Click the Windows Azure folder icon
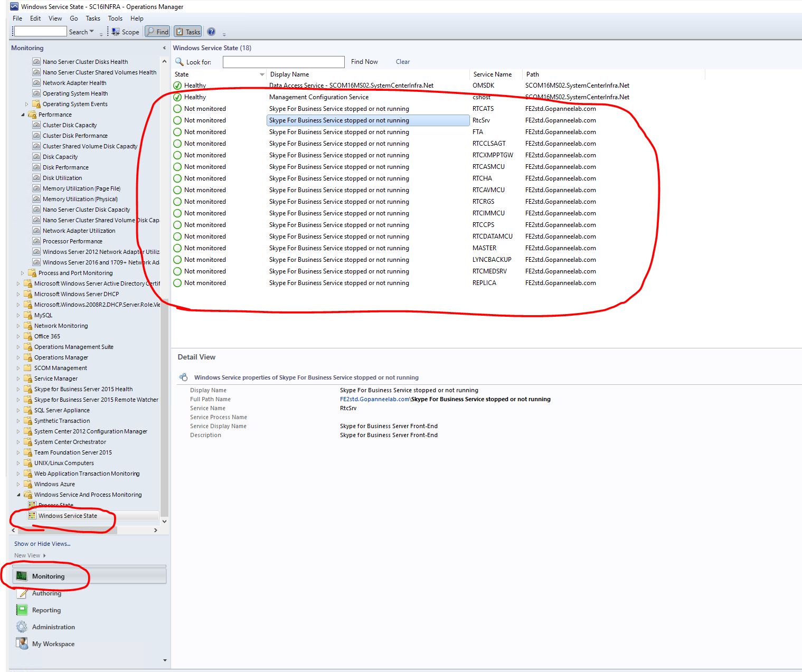This screenshot has width=802, height=672. click(28, 484)
